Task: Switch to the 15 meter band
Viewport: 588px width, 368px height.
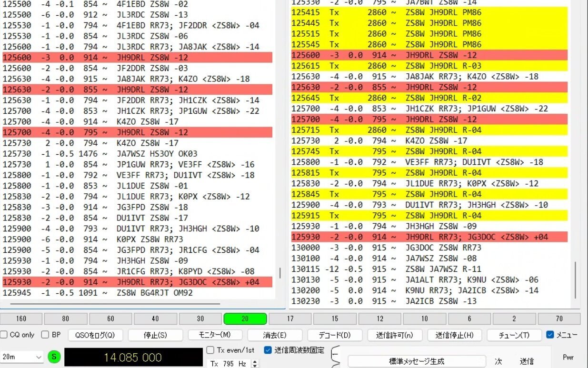Action: point(335,318)
